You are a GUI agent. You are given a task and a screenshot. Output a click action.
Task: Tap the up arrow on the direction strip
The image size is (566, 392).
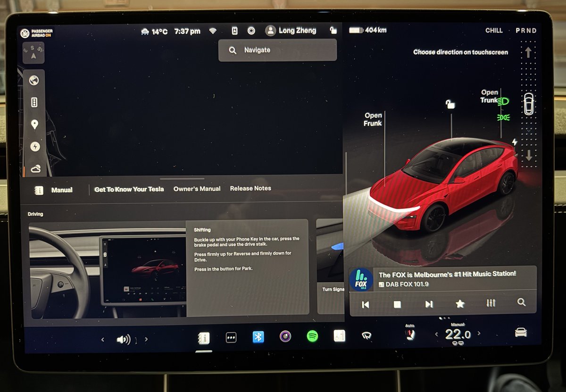coord(528,52)
